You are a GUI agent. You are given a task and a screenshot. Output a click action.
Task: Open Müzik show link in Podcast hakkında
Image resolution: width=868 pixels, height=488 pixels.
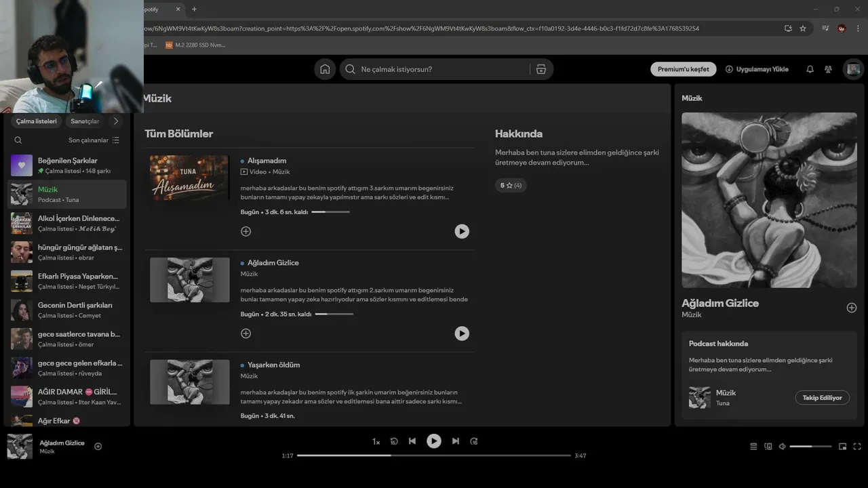pos(726,392)
